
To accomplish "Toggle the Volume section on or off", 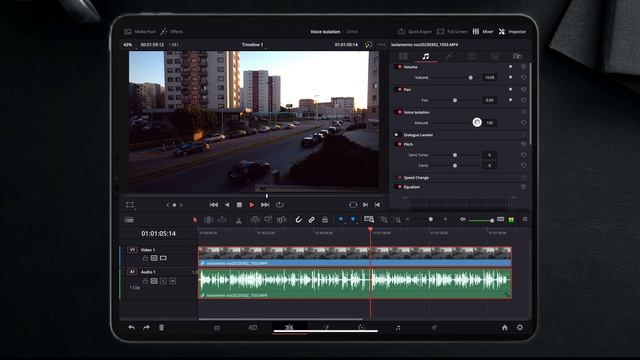I will [399, 67].
